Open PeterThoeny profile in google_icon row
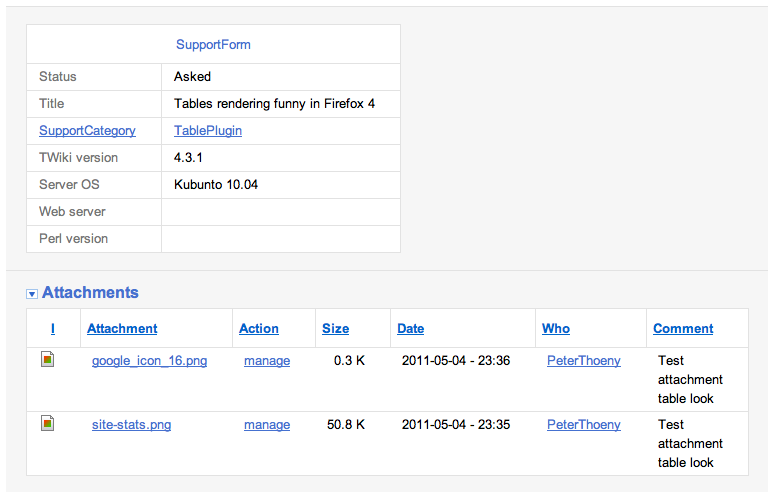The image size is (776, 492). point(583,360)
